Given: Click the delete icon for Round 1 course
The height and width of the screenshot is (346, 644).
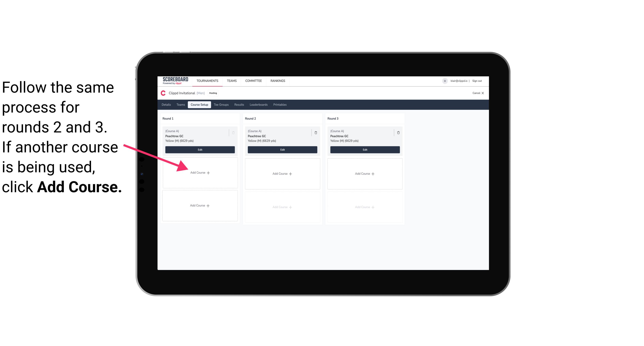Looking at the screenshot, I should pyautogui.click(x=233, y=132).
